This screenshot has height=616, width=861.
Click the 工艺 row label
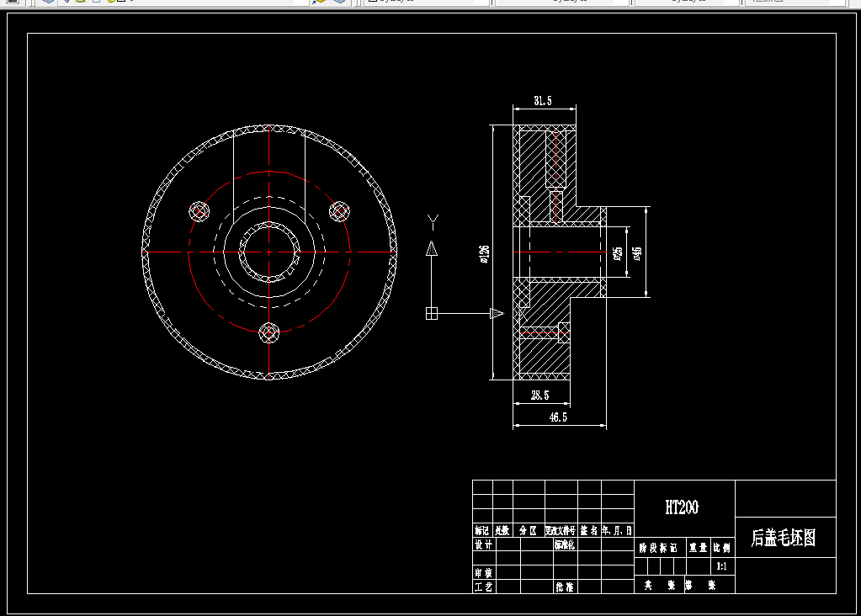484,587
